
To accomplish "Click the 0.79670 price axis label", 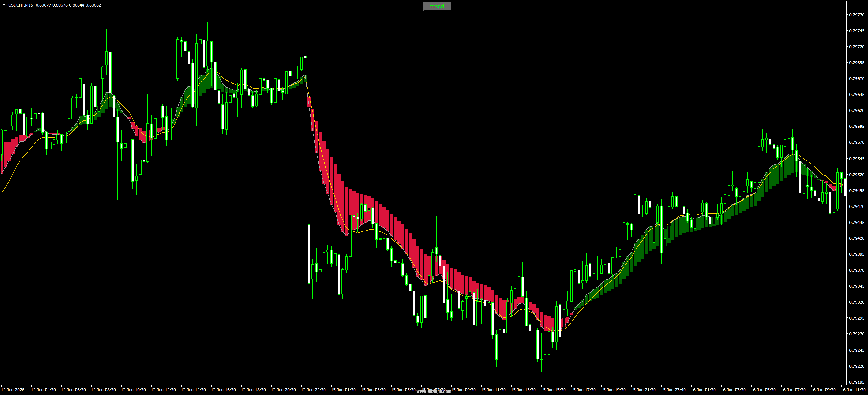I will coord(857,78).
